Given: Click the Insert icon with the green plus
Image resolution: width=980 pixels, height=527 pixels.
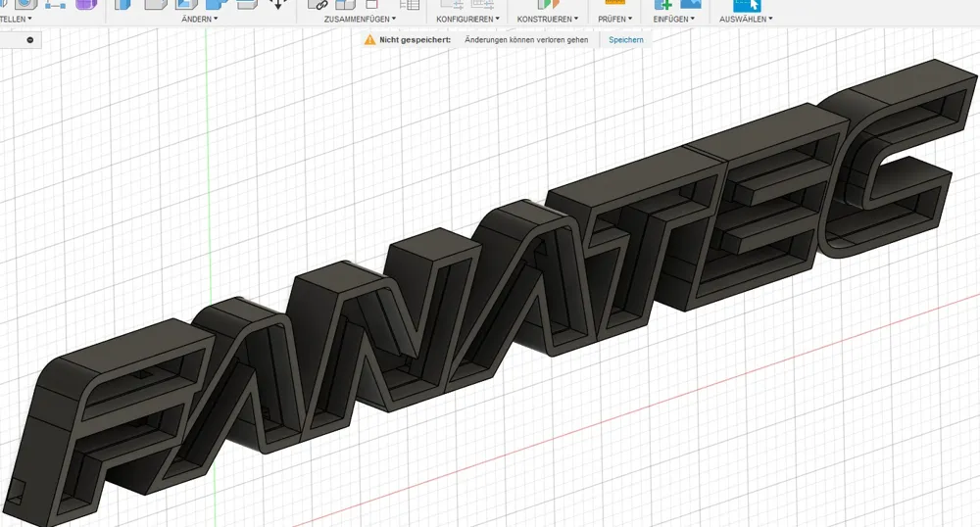Looking at the screenshot, I should (662, 4).
